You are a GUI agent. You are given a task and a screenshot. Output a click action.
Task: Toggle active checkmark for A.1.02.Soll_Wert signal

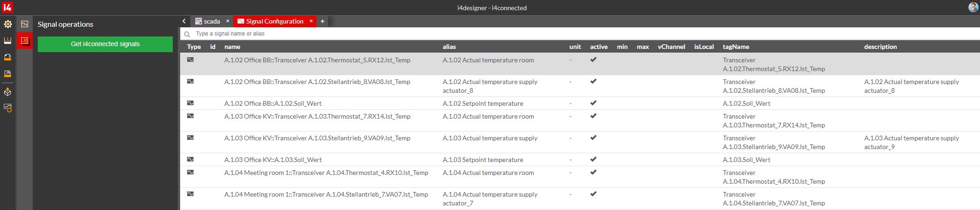[593, 103]
